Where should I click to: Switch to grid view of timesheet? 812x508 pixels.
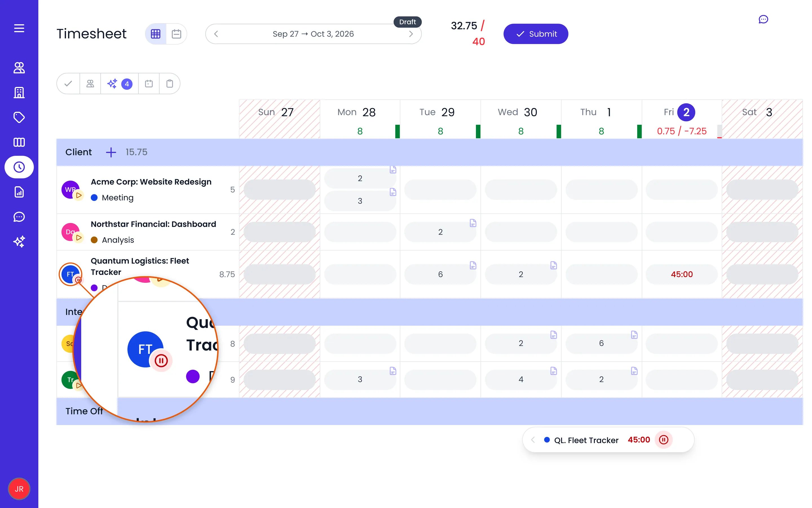click(x=156, y=34)
